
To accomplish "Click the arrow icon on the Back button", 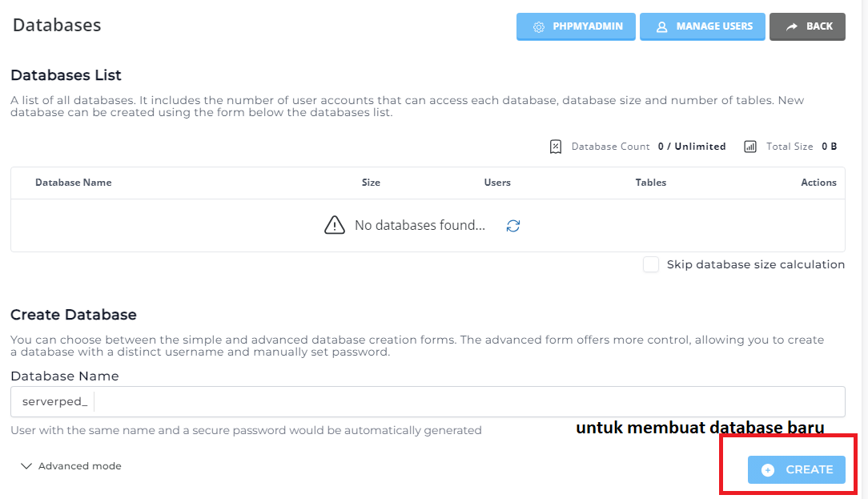I will 791,26.
